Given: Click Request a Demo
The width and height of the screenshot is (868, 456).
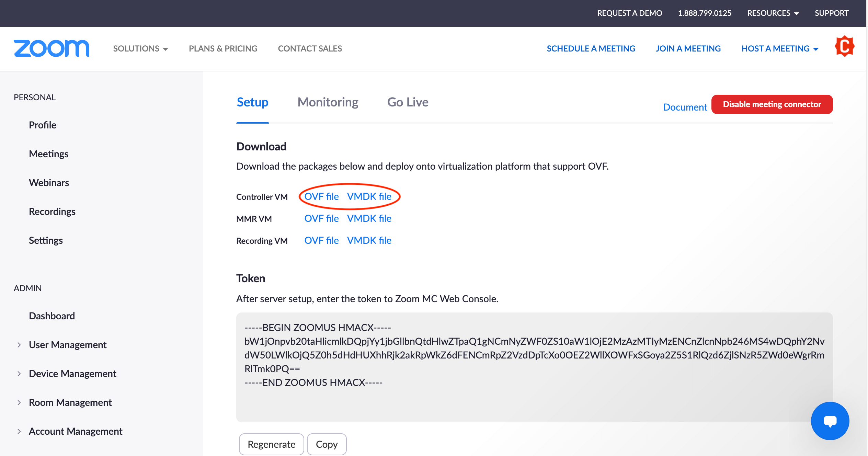Looking at the screenshot, I should pos(629,13).
